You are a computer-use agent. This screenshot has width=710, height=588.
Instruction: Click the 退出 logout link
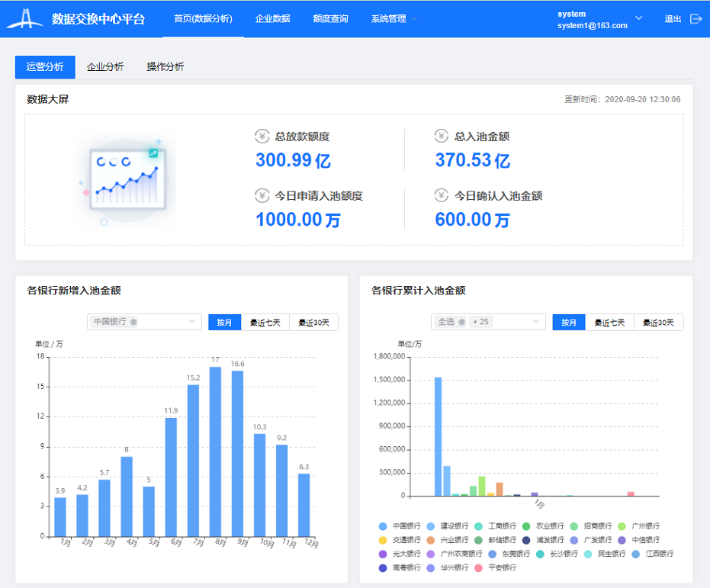pyautogui.click(x=673, y=19)
